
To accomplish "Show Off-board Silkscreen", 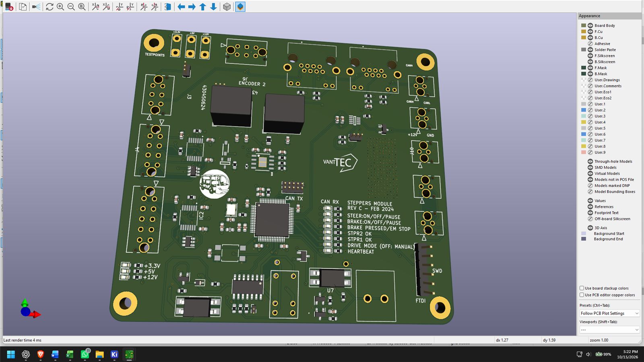I will click(590, 219).
